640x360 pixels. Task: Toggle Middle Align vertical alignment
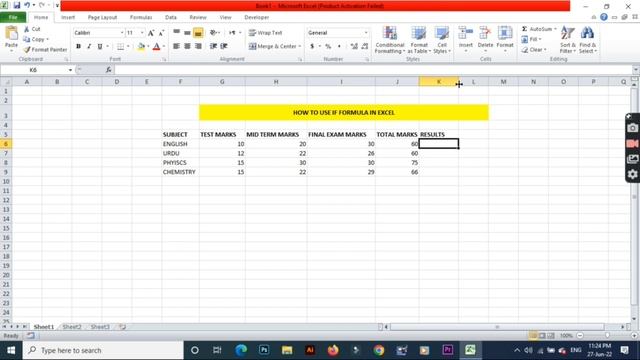coord(187,33)
